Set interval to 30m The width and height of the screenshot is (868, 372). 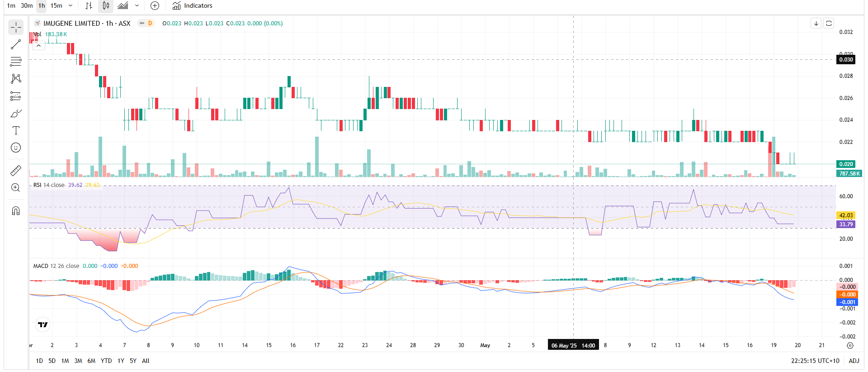[x=27, y=5]
